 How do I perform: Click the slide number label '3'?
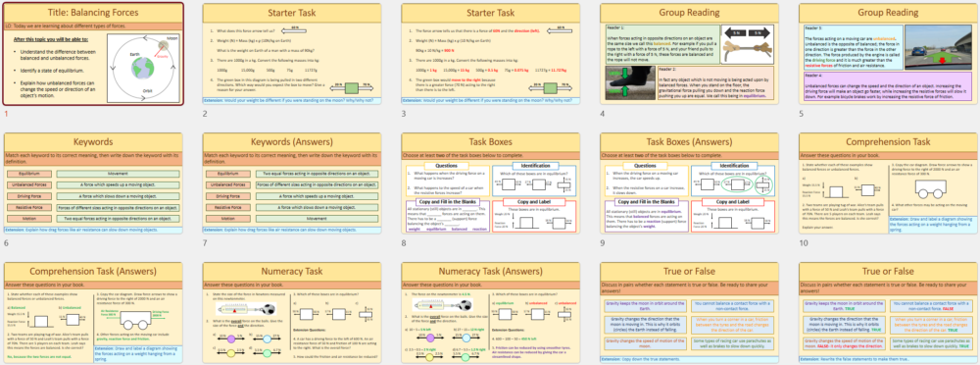point(404,114)
